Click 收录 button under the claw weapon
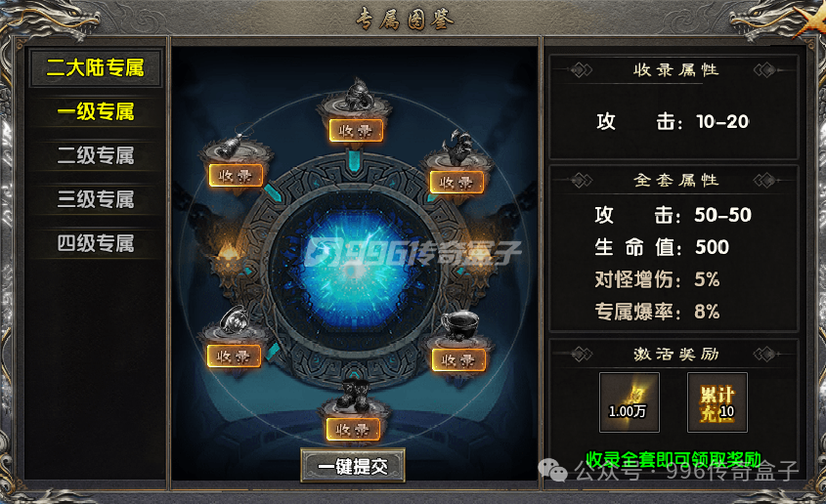Viewport: 826px width, 504px height. 456,183
